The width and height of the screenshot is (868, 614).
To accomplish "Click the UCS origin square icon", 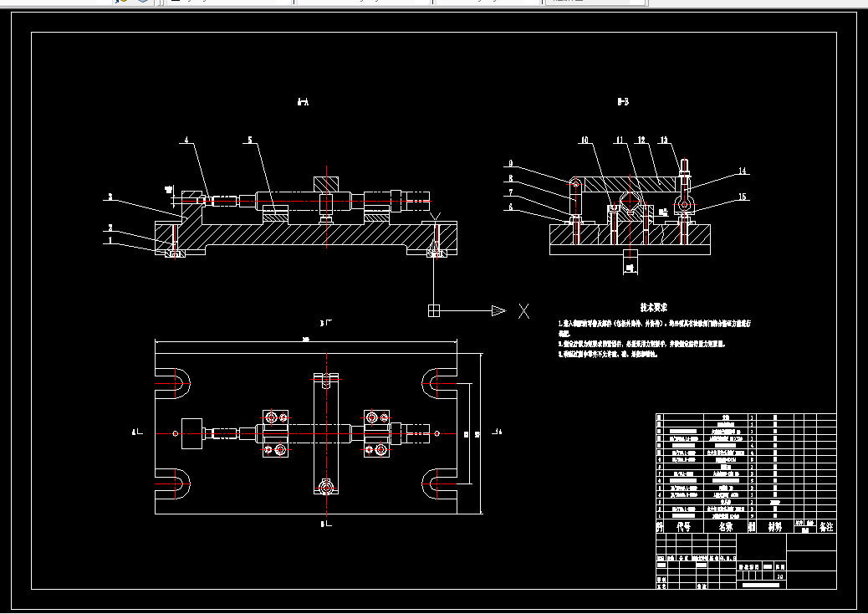I will coord(434,310).
